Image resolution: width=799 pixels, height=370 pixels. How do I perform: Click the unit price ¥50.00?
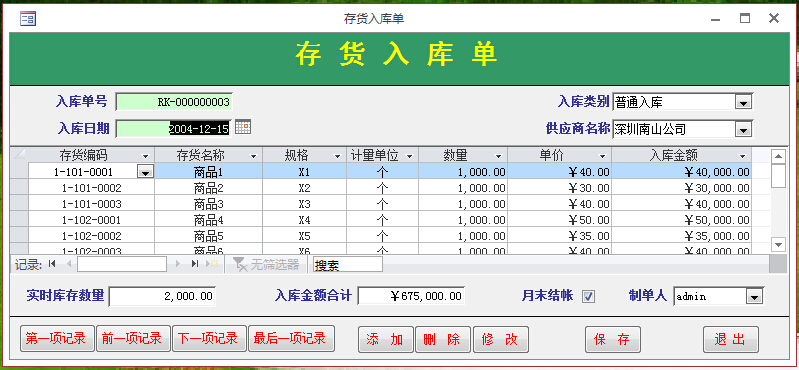560,220
